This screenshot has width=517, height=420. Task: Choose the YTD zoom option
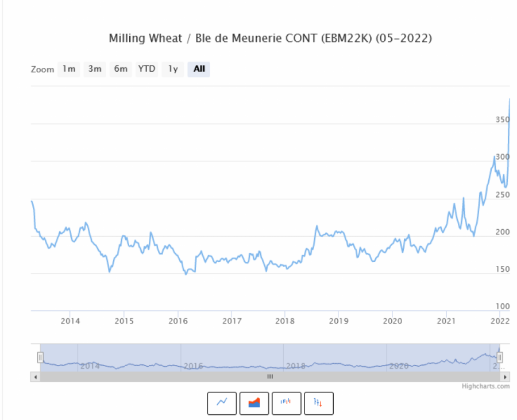[x=146, y=70]
